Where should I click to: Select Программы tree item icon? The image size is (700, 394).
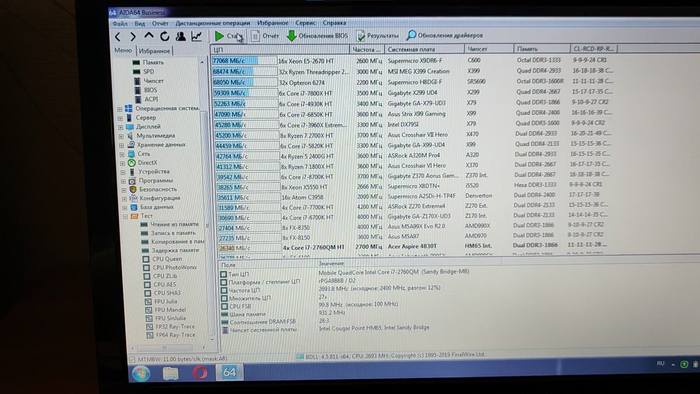pyautogui.click(x=132, y=181)
